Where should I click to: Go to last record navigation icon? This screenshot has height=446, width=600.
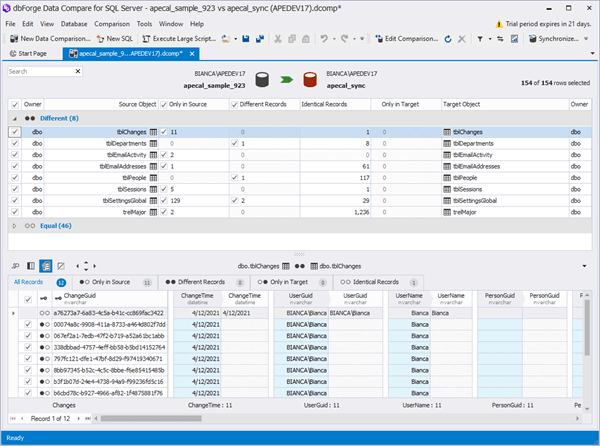click(x=88, y=418)
